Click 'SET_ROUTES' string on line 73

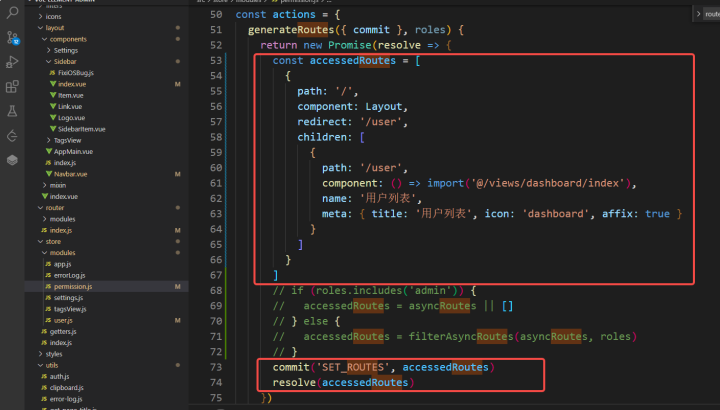point(353,367)
